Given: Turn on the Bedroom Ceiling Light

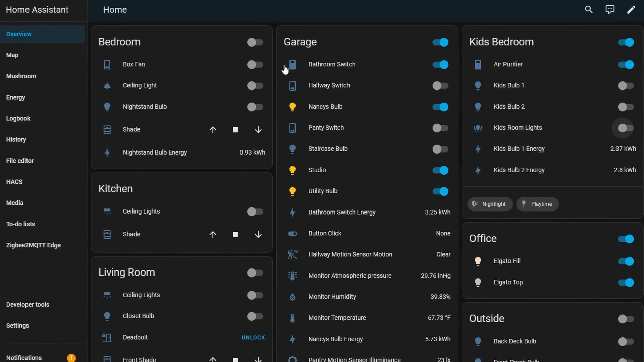Looking at the screenshot, I should click(x=255, y=86).
